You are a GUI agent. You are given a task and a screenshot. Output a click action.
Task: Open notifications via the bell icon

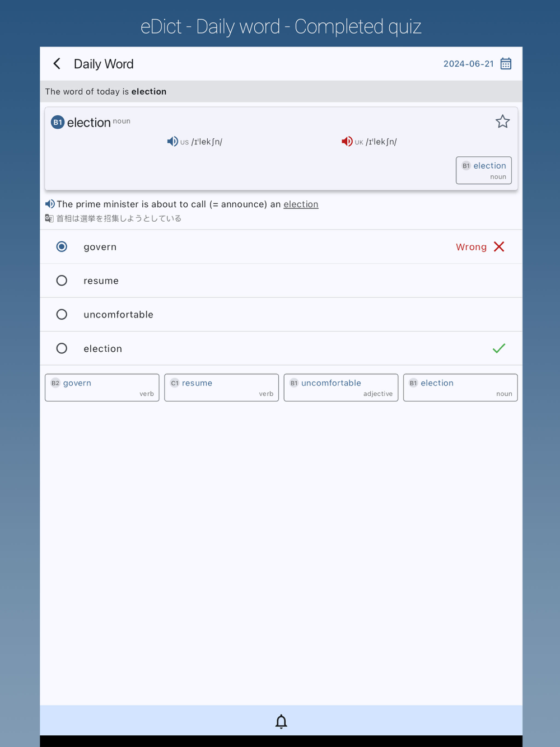281,721
